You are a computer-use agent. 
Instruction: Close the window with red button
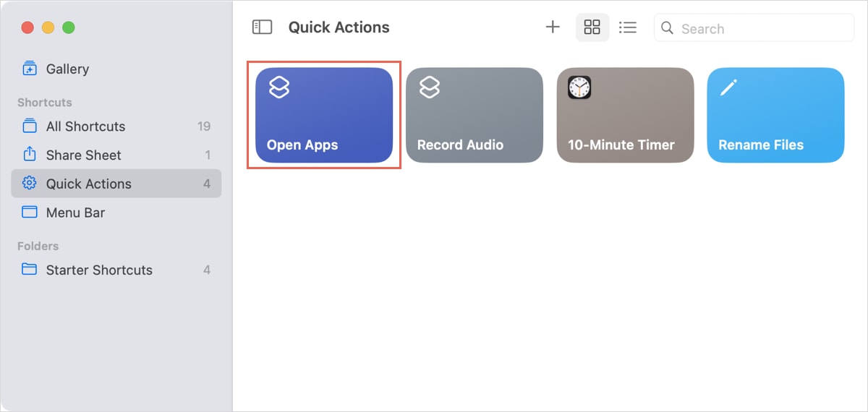pos(27,27)
